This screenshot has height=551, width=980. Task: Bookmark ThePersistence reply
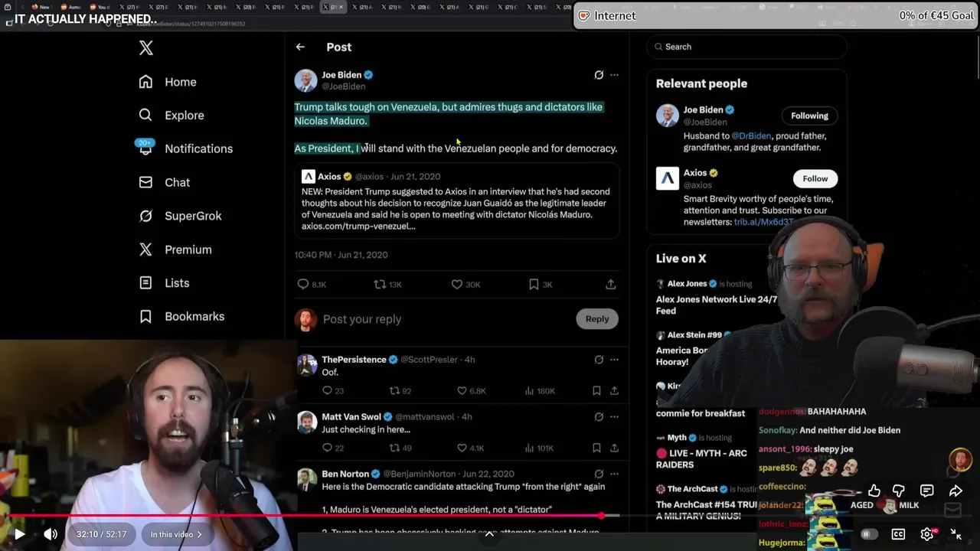point(596,391)
